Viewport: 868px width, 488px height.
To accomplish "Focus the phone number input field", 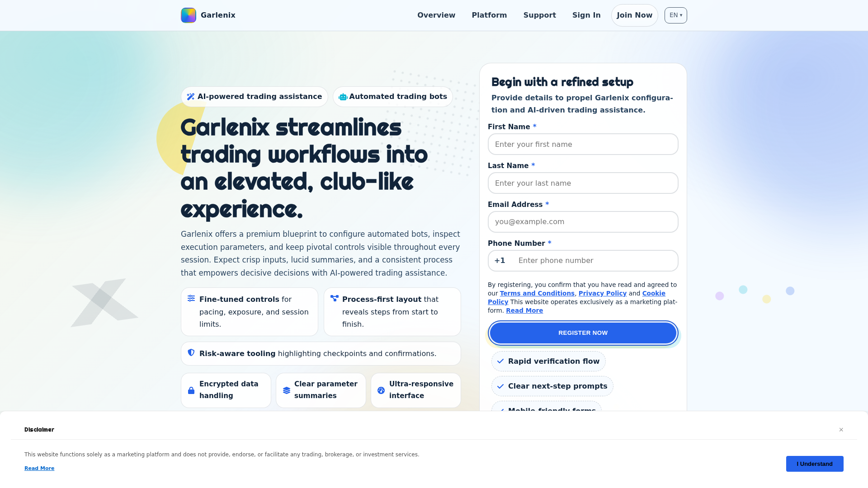I will 594,261.
